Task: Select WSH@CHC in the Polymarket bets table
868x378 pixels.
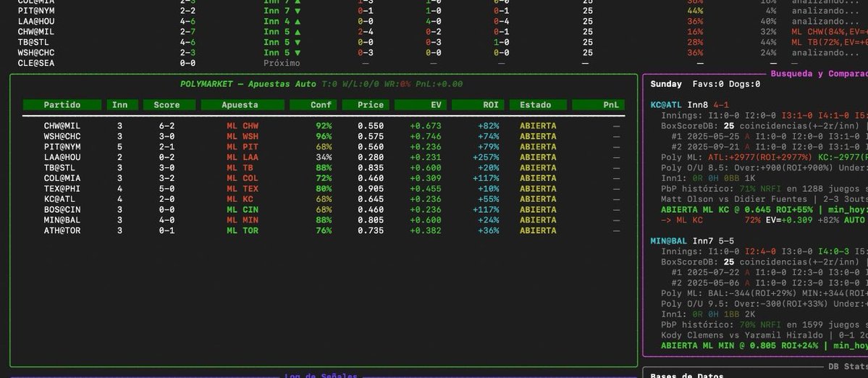Action: point(62,136)
